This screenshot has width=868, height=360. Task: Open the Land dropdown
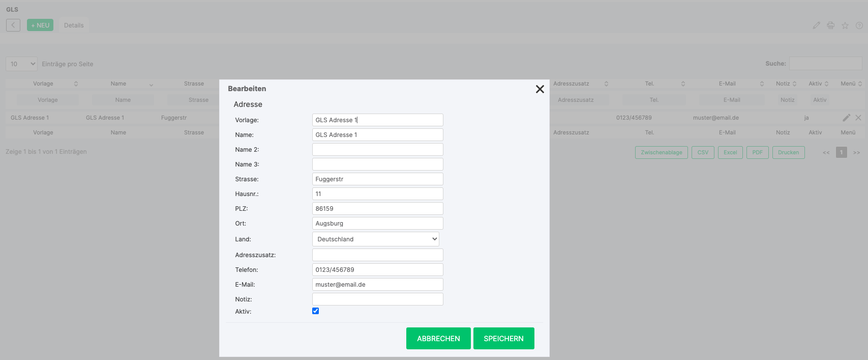point(375,239)
